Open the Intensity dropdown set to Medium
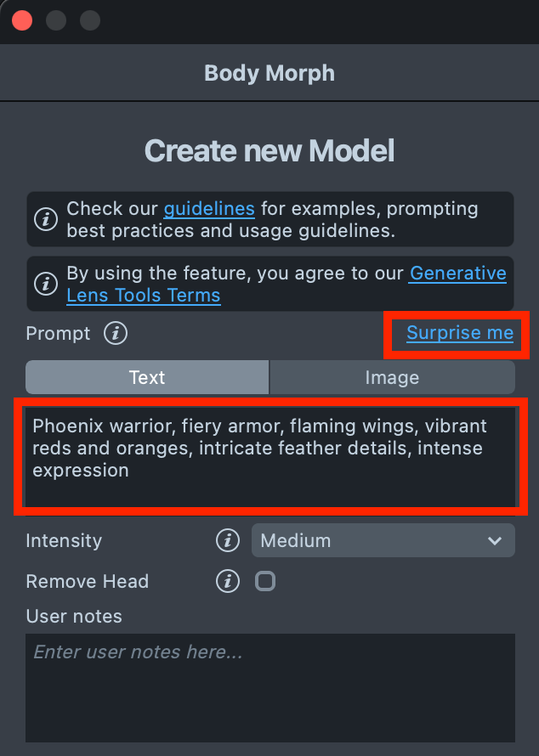This screenshot has width=539, height=756. click(383, 540)
